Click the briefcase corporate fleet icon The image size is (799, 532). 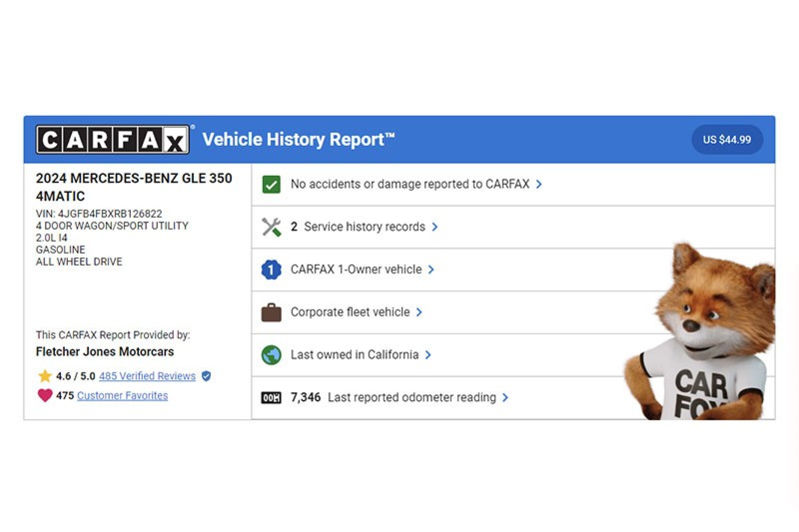coord(271,312)
